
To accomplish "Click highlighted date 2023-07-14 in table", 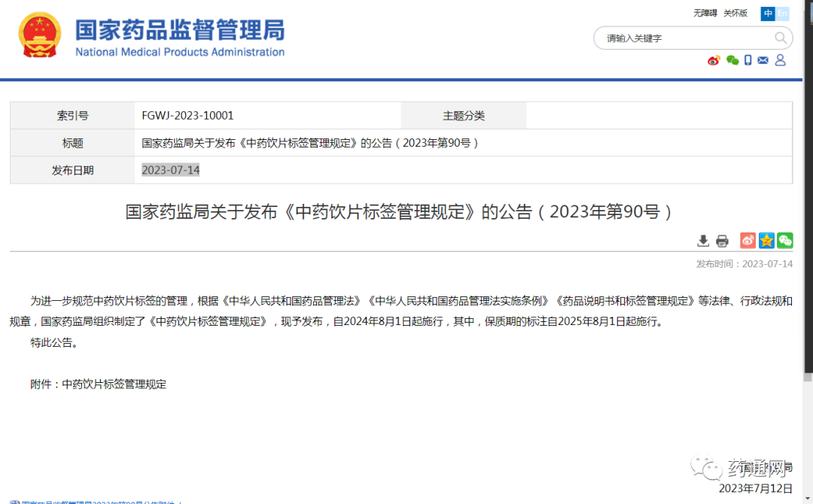I will [x=171, y=170].
